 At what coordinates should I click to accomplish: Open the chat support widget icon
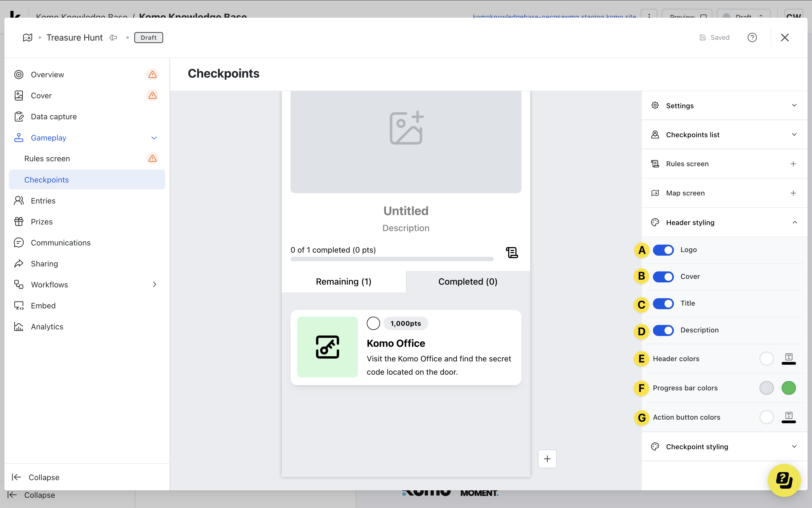coord(784,480)
